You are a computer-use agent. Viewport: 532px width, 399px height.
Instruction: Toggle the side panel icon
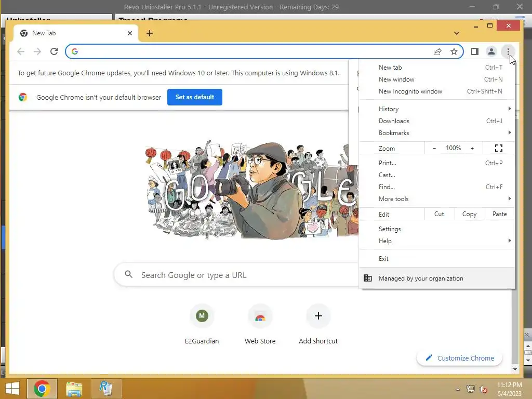tap(475, 51)
